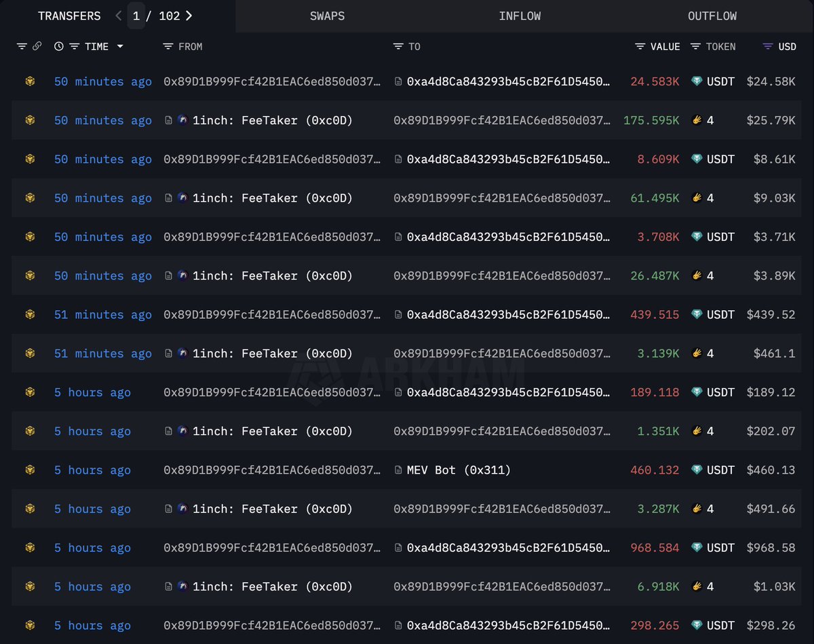Click the red value 460.132
Image resolution: width=814 pixels, height=644 pixels.
point(655,470)
